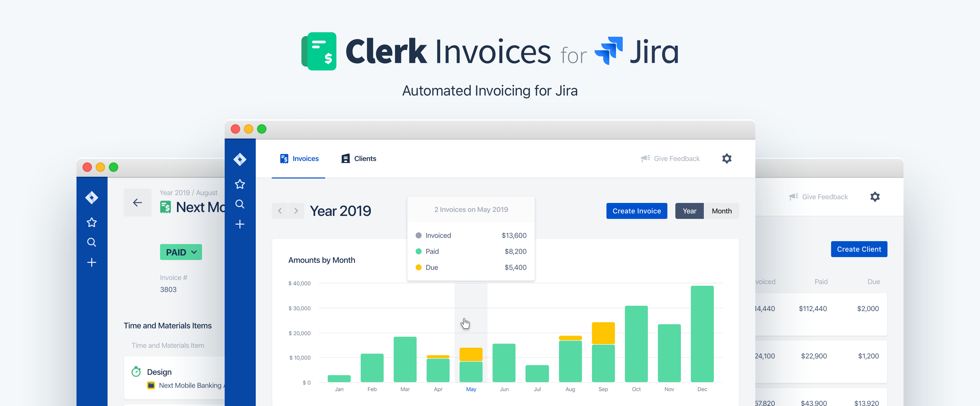Viewport: 980px width, 406px height.
Task: Select the Invoices tab
Action: point(299,159)
